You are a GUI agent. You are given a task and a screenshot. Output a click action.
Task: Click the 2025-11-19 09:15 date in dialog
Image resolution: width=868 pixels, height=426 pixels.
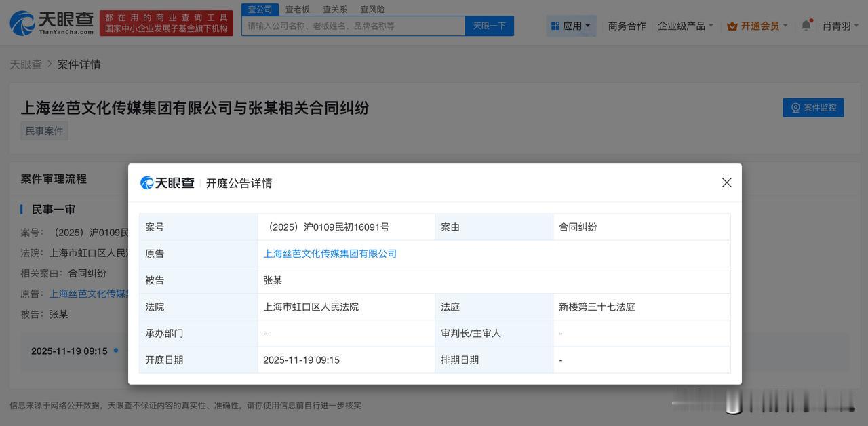pyautogui.click(x=301, y=360)
